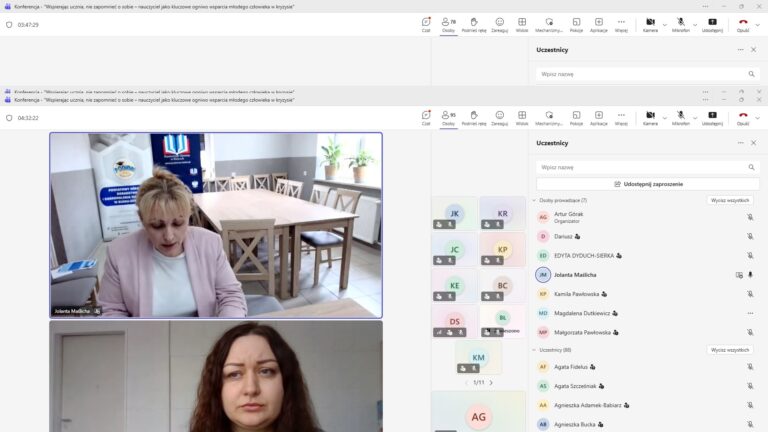
Task: Raise hand (Podnieś rękę) in the 03:47:29 window
Action: click(474, 25)
